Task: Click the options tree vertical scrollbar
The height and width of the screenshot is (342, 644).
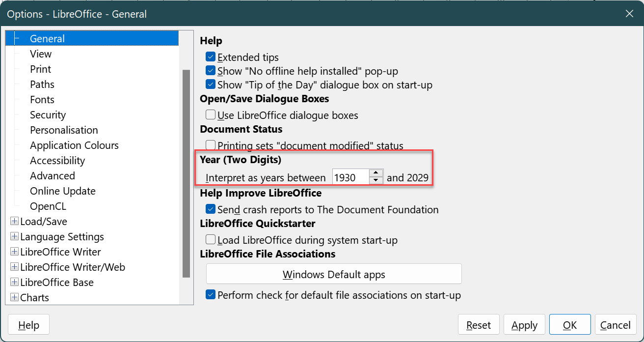Action: click(186, 173)
